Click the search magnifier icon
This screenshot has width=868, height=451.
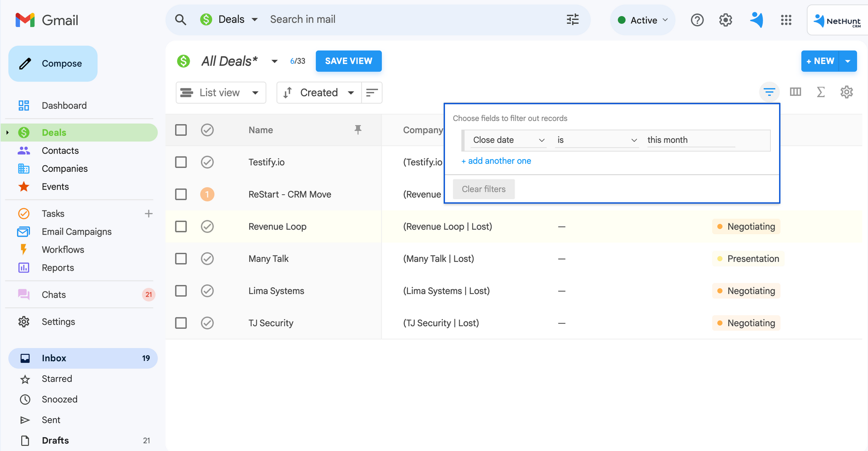181,20
